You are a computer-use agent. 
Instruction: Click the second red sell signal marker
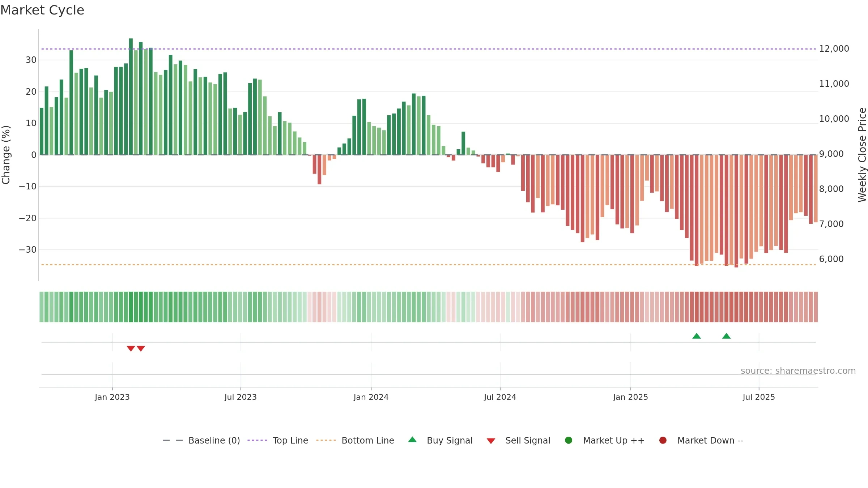141,348
